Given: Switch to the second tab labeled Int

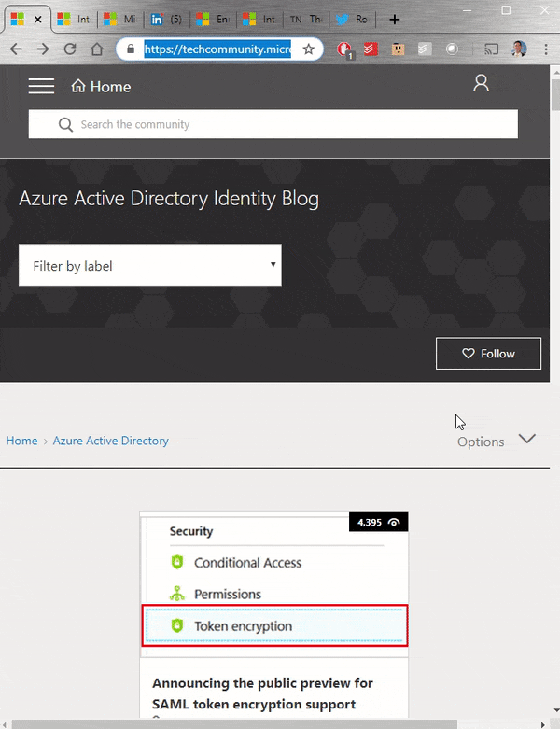Looking at the screenshot, I should (74, 20).
